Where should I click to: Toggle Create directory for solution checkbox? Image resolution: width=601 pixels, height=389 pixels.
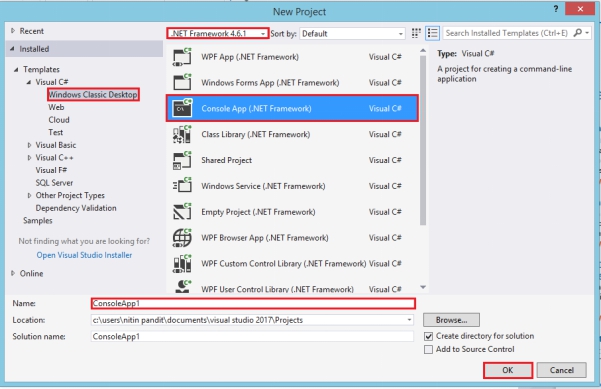pos(429,336)
